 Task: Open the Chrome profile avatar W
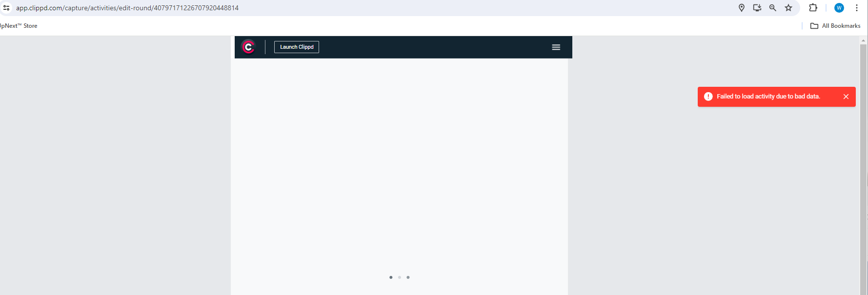(839, 8)
